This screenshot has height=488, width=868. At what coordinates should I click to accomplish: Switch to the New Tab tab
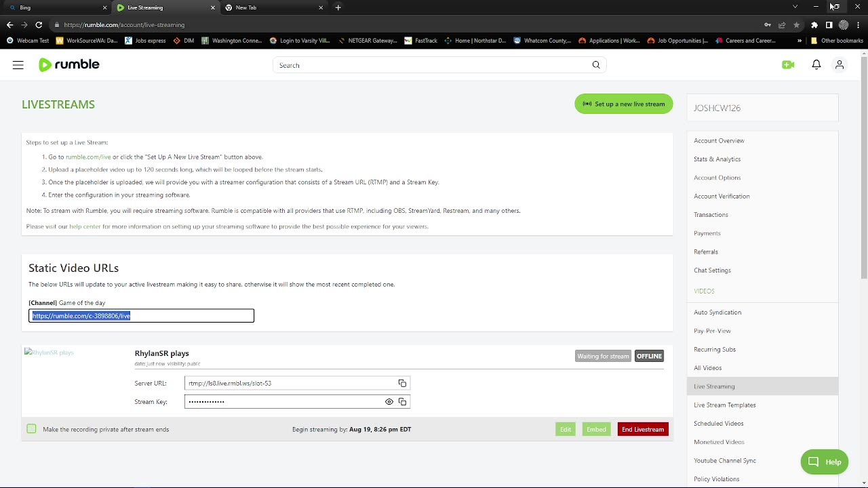[x=275, y=7]
